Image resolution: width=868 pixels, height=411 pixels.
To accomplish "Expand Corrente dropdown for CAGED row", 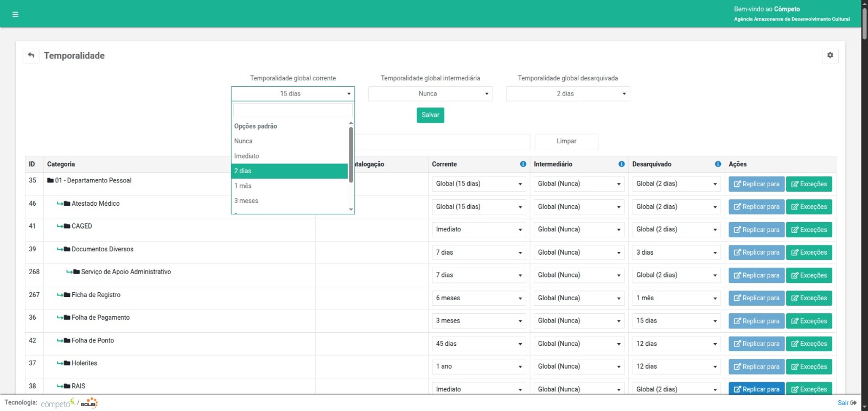I will pyautogui.click(x=478, y=230).
